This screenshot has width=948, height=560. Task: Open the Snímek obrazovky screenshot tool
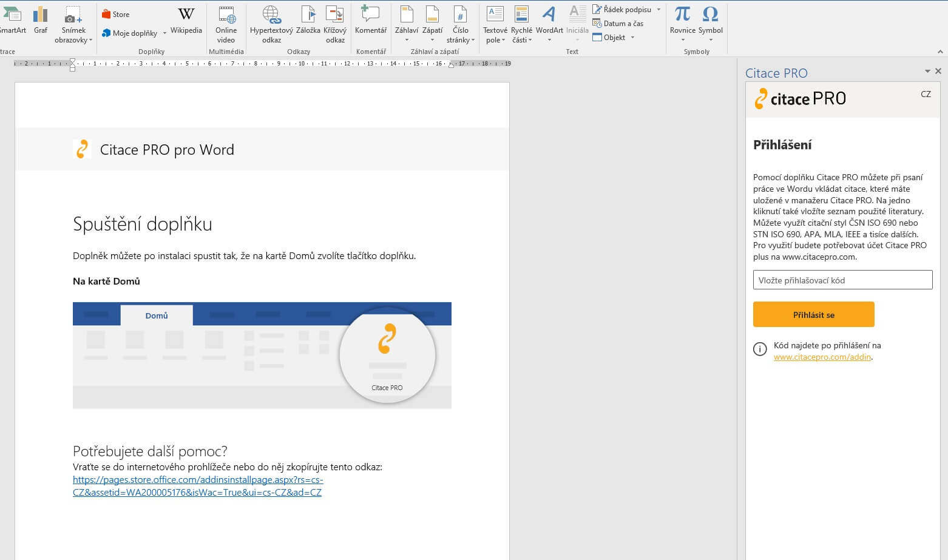(x=73, y=25)
